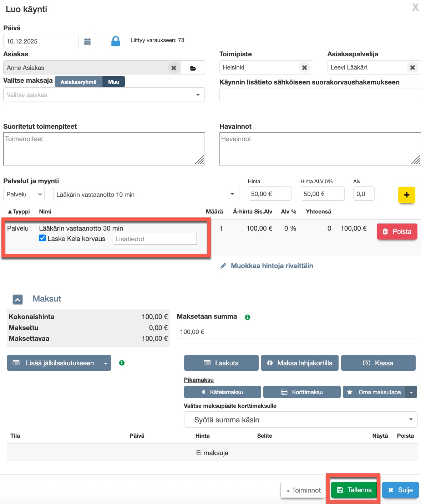Expand the Palvelu type dropdown

click(24, 194)
